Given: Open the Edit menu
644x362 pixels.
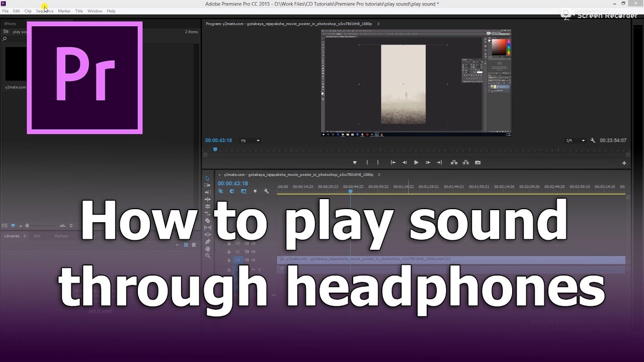Looking at the screenshot, I should 17,11.
